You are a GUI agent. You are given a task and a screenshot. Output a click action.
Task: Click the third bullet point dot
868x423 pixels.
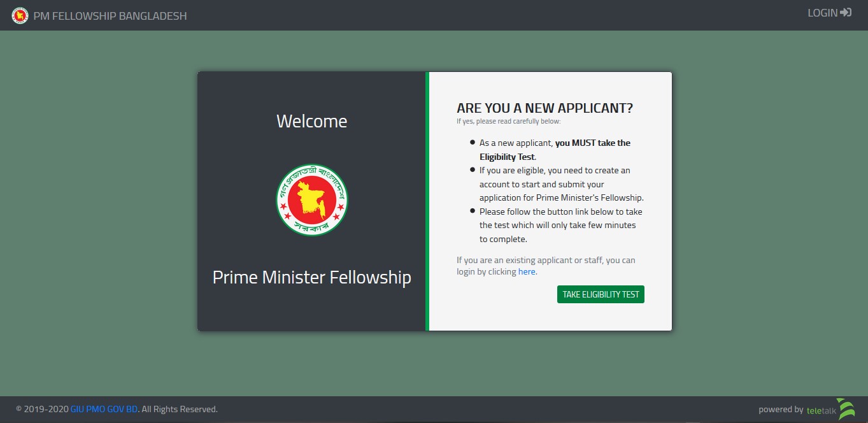click(473, 211)
